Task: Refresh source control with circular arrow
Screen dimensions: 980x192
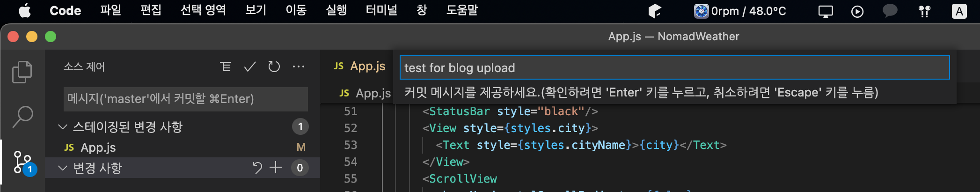Action: (x=274, y=67)
